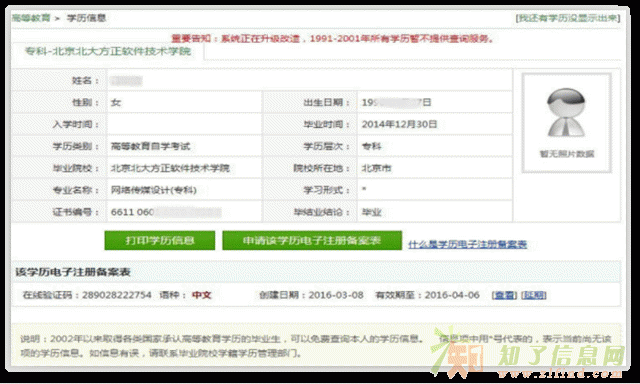The height and width of the screenshot is (384, 640).
Task: Click the 北京北大方正软件技术学院 school value
Action: pos(170,168)
